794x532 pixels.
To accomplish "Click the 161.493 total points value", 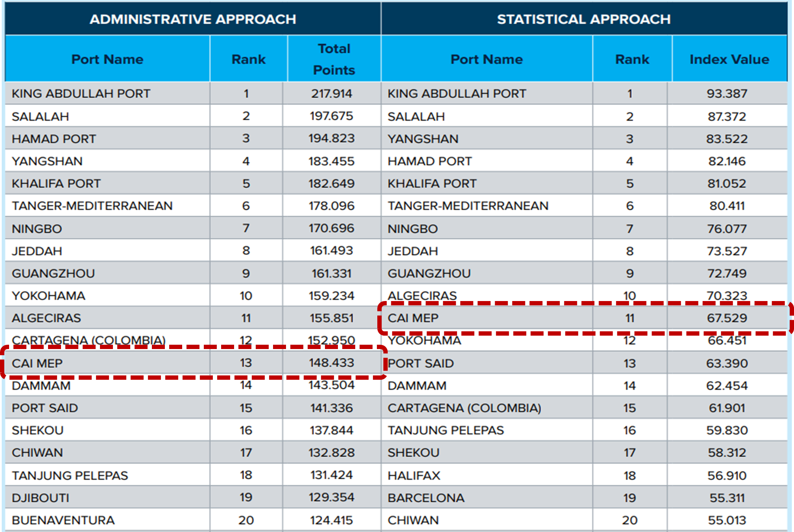I will coord(331,250).
